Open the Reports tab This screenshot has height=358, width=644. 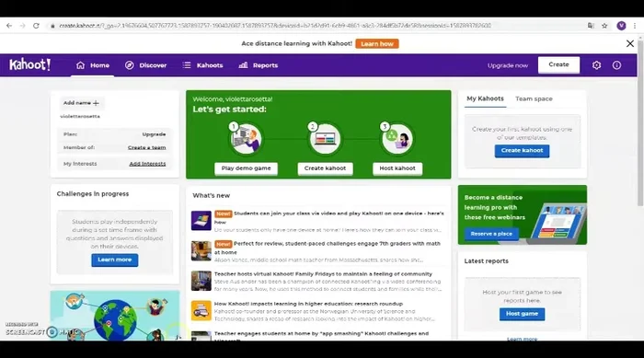coord(259,65)
